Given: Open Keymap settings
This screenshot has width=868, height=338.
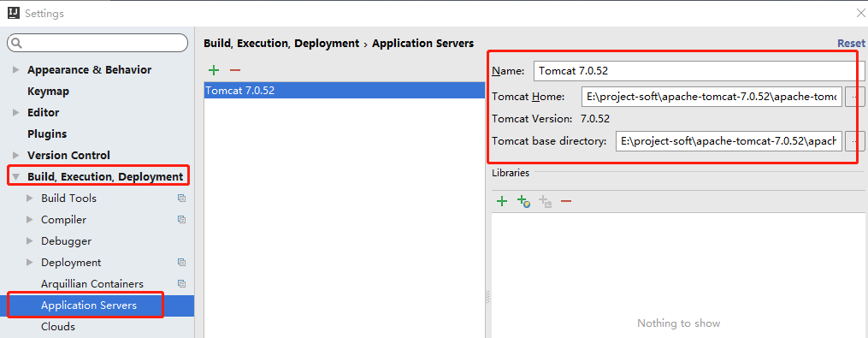Looking at the screenshot, I should (48, 92).
